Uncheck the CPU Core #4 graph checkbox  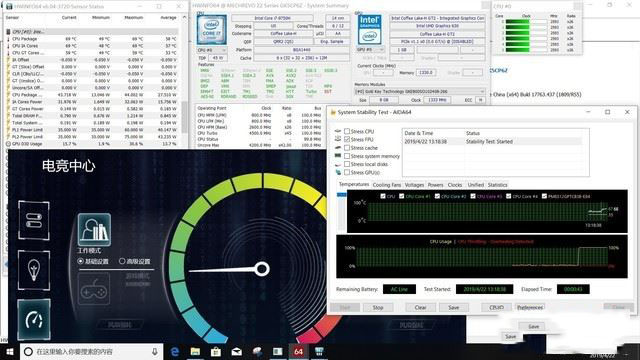point(509,196)
